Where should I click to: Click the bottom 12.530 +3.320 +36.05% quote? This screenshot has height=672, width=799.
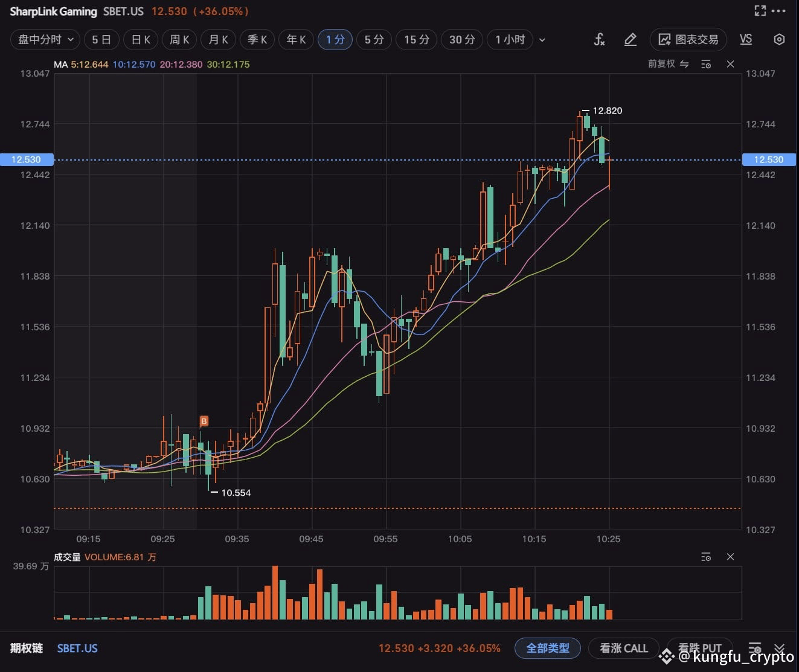[439, 648]
